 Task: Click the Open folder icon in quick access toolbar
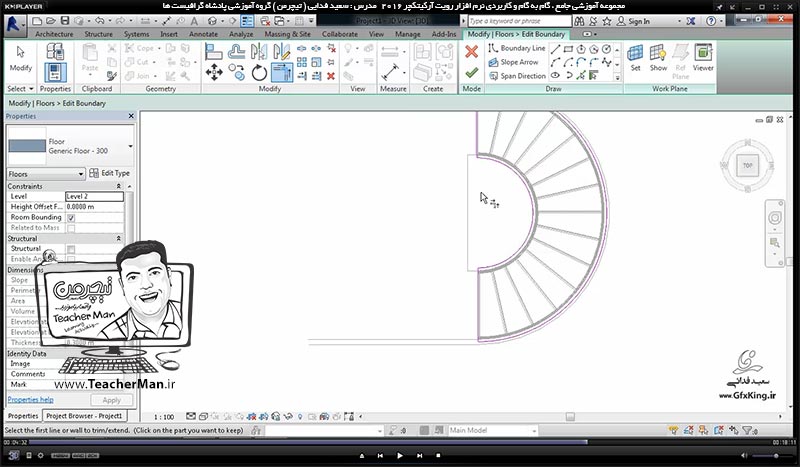(51, 21)
